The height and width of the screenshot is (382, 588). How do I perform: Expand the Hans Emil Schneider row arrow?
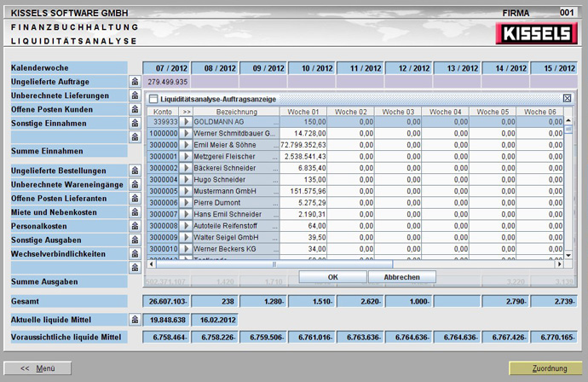186,214
